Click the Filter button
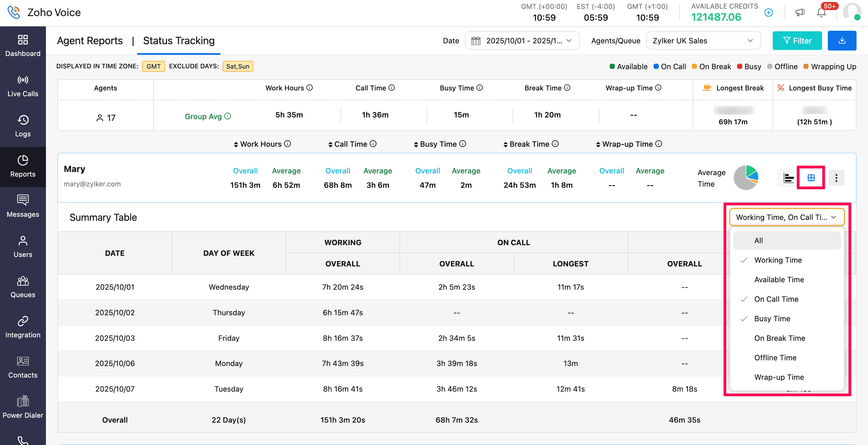868x445 pixels. click(797, 41)
